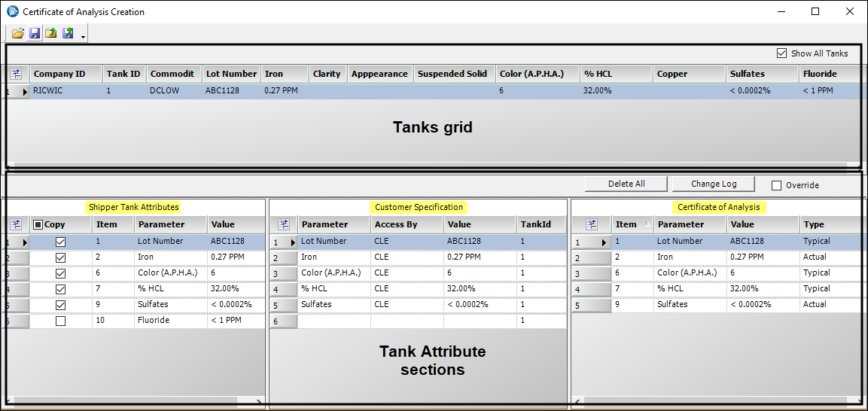Click the Access By column header
Viewport: 868px width, 411px height.
(407, 224)
